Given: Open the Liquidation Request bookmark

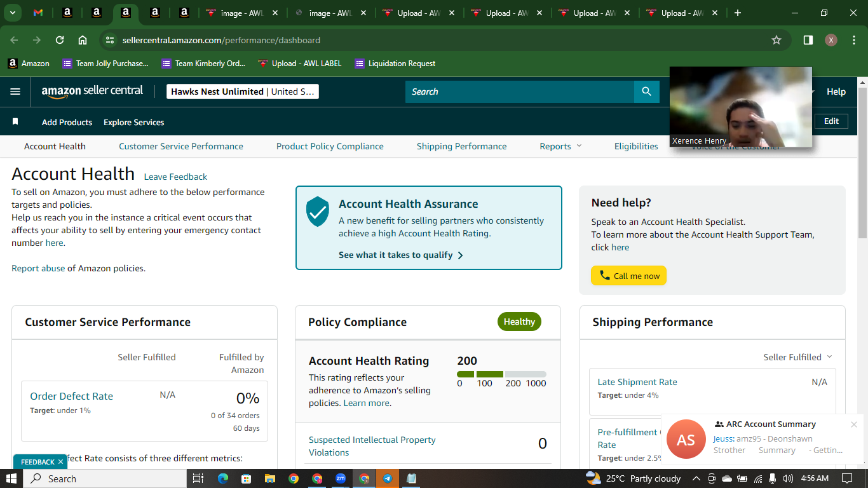Looking at the screenshot, I should [395, 64].
